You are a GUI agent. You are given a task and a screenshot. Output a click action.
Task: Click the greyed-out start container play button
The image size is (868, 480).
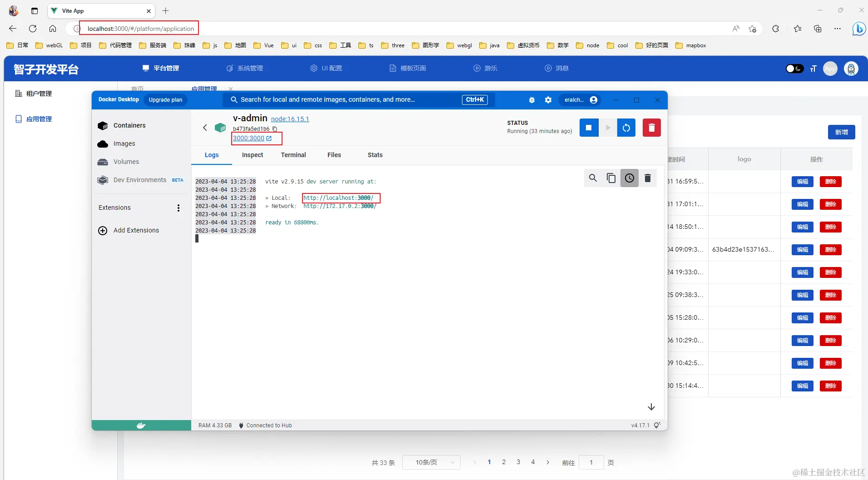click(608, 128)
